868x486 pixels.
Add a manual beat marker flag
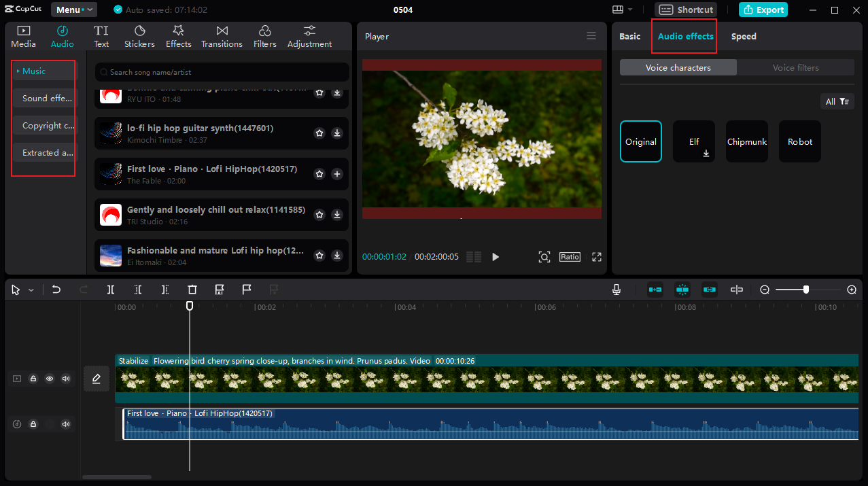(247, 290)
